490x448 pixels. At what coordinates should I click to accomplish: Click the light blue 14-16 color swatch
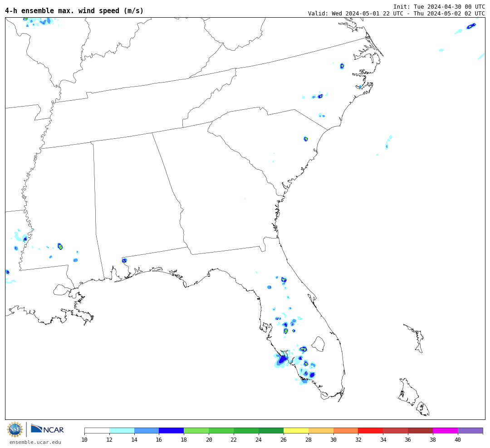(x=147, y=431)
